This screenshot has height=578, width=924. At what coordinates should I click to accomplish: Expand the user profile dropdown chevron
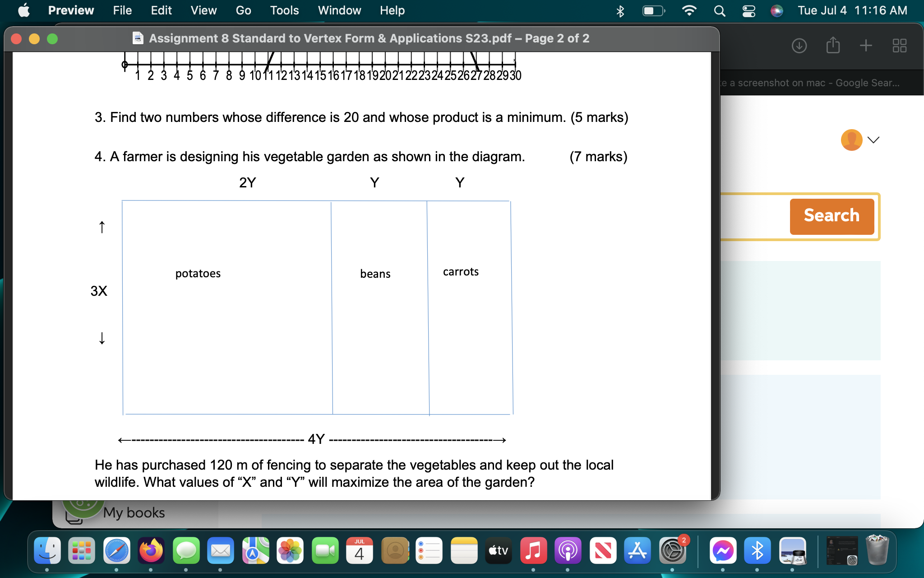coord(873,140)
